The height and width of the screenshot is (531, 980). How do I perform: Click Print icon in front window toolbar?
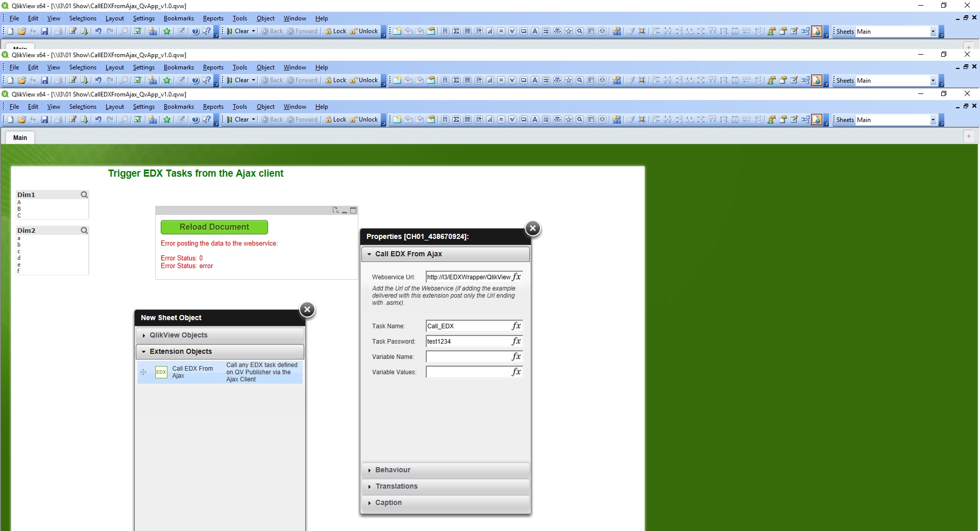(x=58, y=119)
